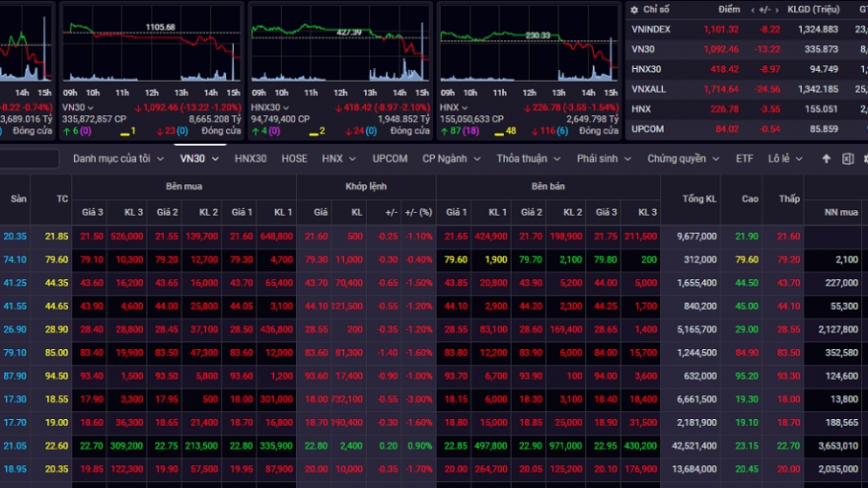Image resolution: width=868 pixels, height=488 pixels.
Task: Switch to the UPCOM tab
Action: pyautogui.click(x=390, y=159)
